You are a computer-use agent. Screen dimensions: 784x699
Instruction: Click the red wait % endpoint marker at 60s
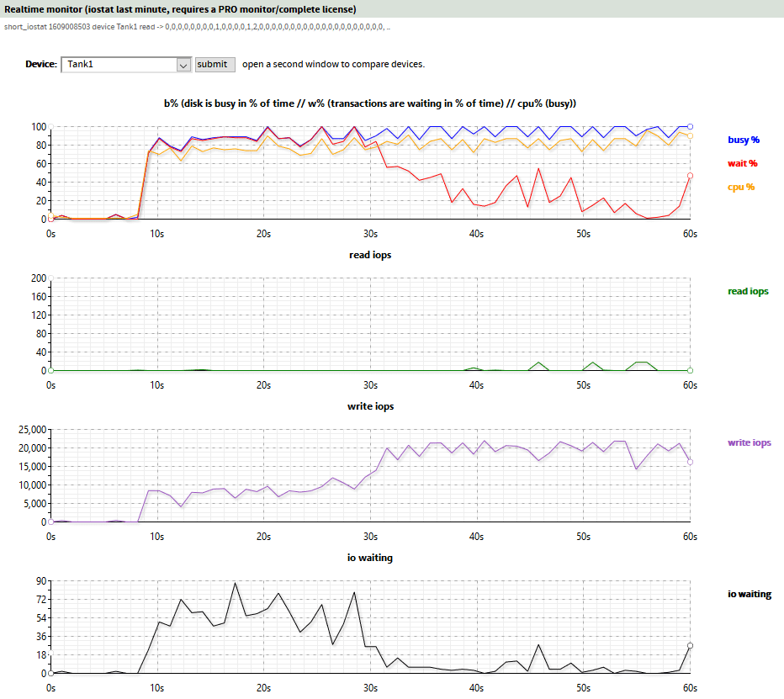pyautogui.click(x=690, y=176)
